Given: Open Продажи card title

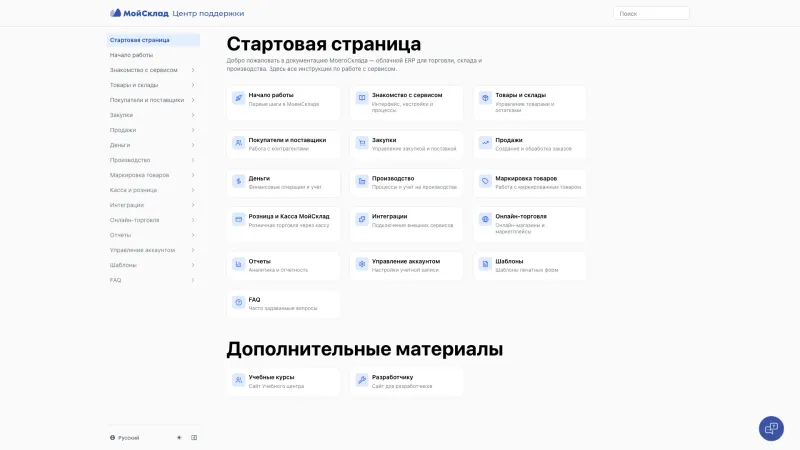Looking at the screenshot, I should click(509, 140).
